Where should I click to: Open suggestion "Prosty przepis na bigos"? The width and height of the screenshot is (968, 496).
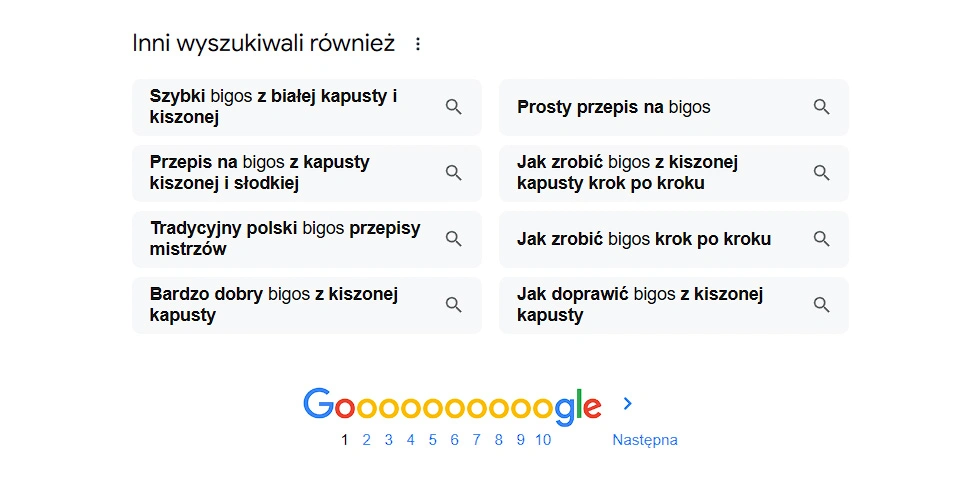point(674,107)
